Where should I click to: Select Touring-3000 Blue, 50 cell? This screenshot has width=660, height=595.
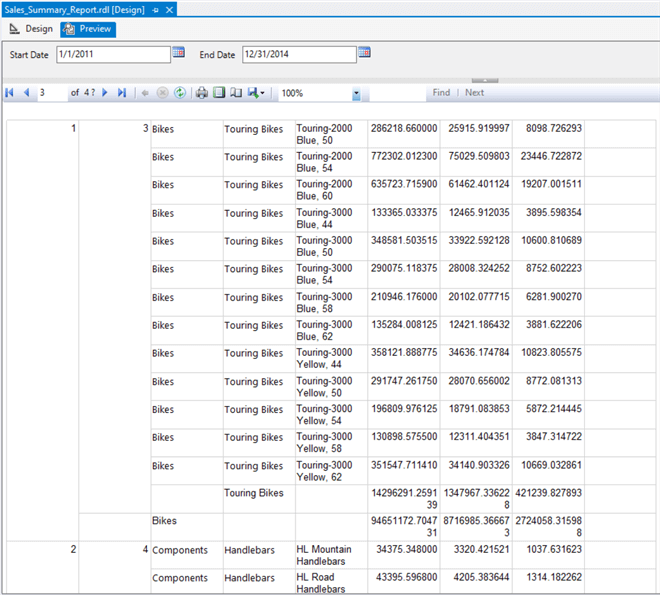coord(331,246)
